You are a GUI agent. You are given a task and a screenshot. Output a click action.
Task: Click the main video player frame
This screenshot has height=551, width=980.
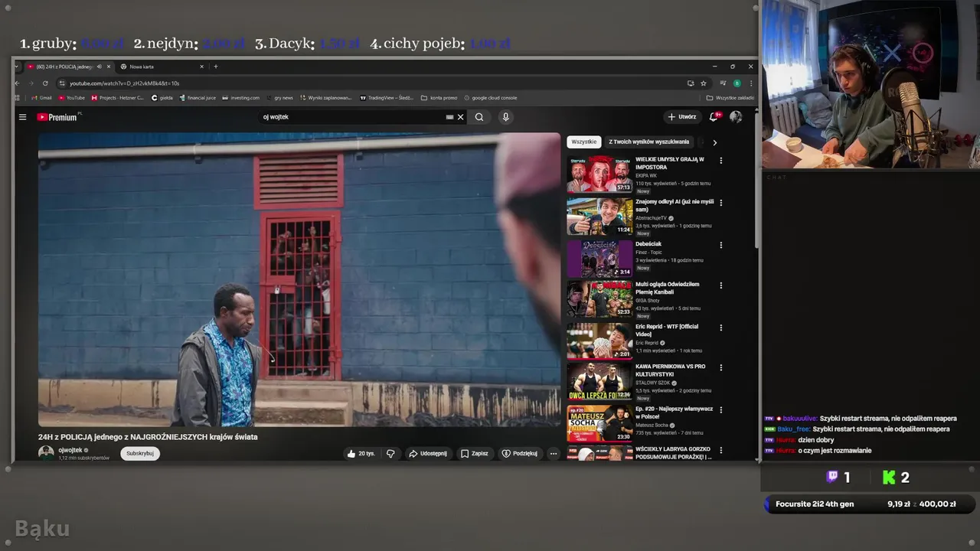[x=299, y=279]
